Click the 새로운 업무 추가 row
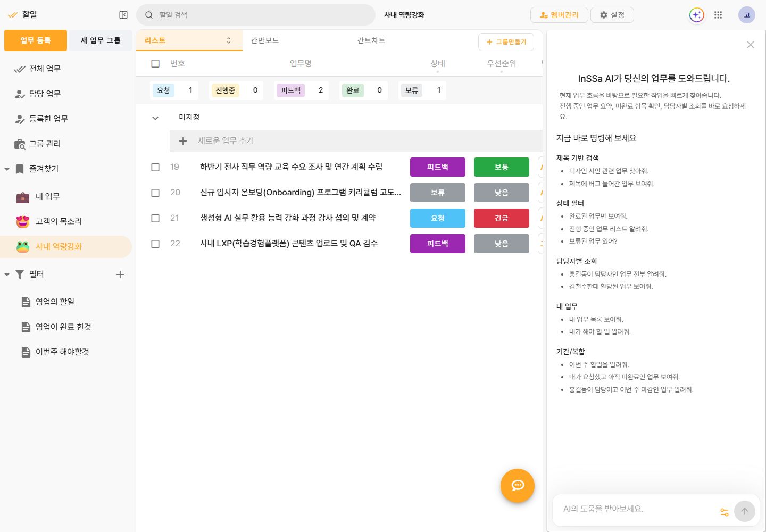The width and height of the screenshot is (766, 532). click(x=356, y=141)
